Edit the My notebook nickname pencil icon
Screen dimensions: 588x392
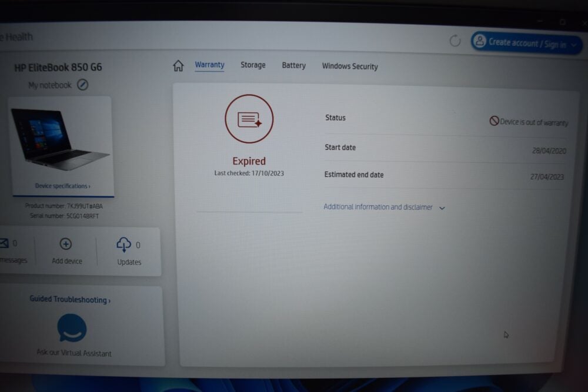tap(82, 85)
